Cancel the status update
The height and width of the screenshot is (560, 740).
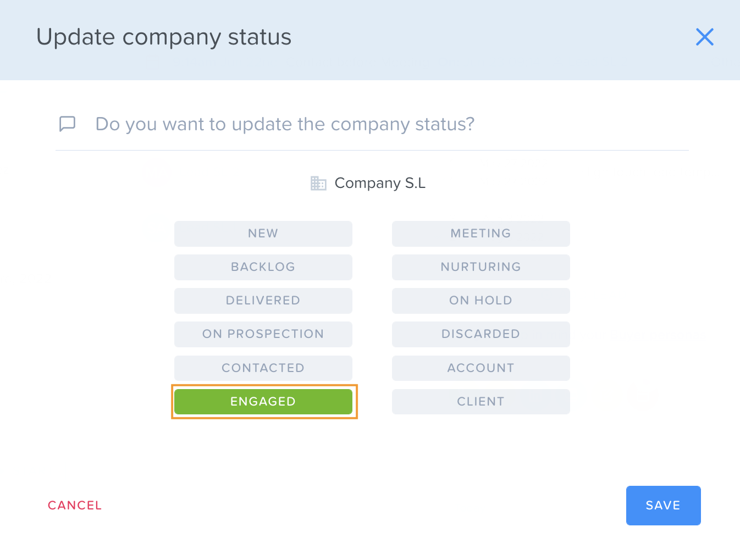coord(75,506)
